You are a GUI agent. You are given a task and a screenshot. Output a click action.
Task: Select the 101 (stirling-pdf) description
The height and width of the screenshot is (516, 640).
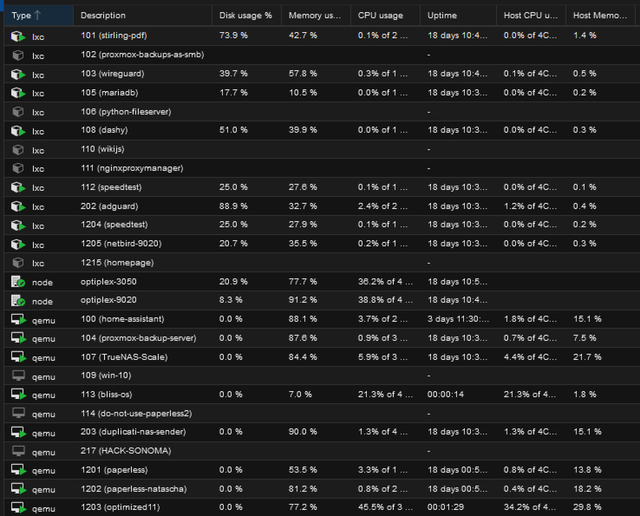click(114, 36)
